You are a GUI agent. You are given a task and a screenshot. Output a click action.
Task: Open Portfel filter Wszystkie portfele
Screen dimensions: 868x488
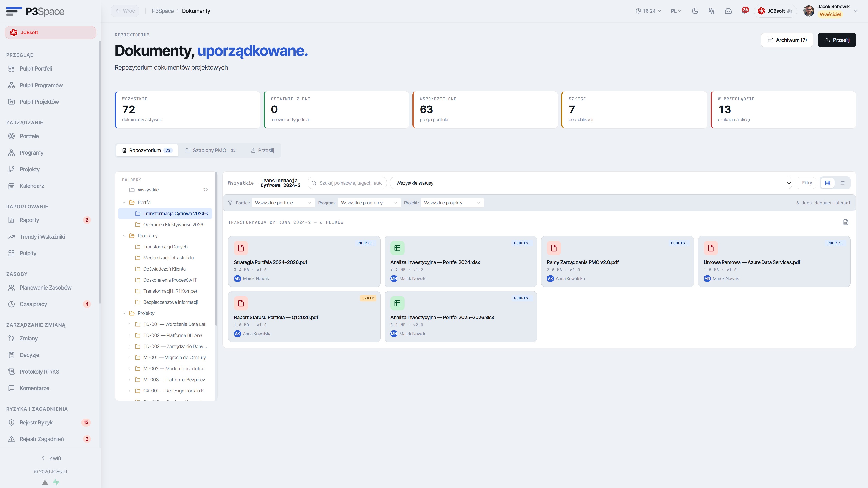coord(283,203)
